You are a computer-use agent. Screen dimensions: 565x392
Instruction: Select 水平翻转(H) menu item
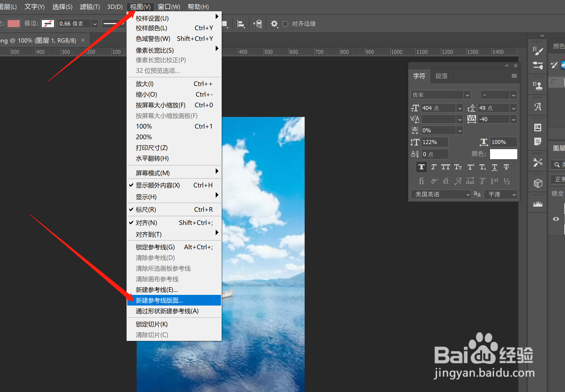coord(174,158)
